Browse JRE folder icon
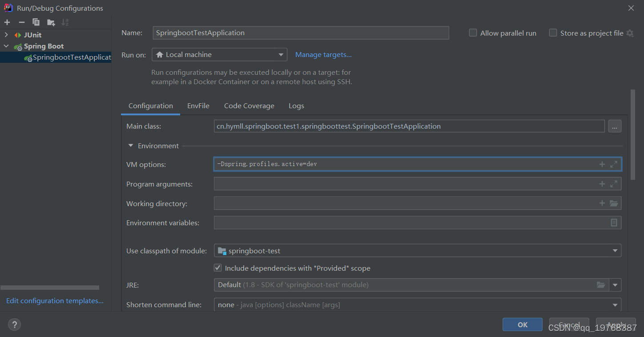 (601, 284)
